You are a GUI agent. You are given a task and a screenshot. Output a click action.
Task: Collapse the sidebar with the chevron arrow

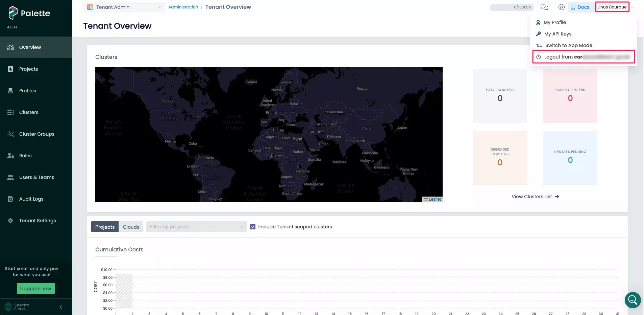point(61,307)
